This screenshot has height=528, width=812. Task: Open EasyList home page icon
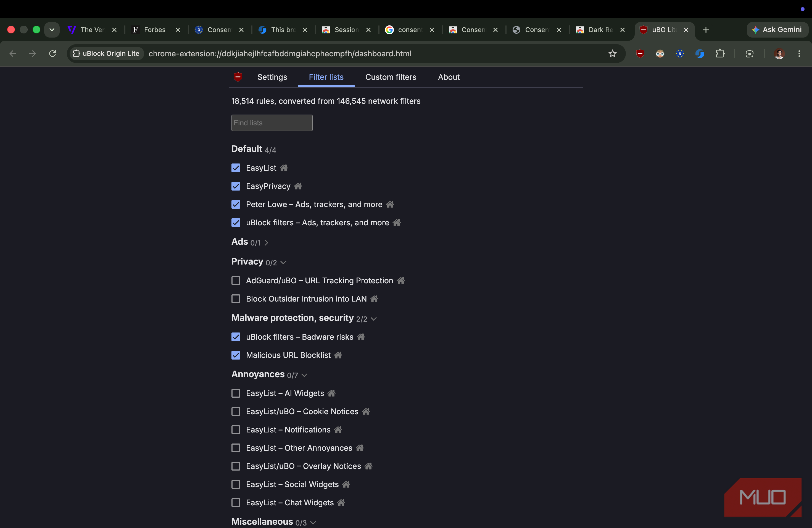point(284,168)
